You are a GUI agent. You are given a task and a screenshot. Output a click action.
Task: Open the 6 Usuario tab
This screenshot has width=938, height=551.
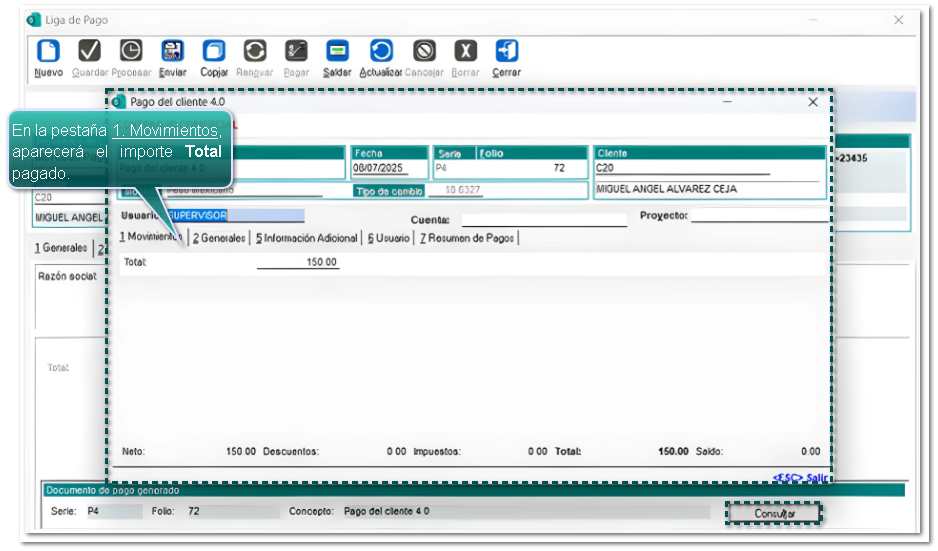388,238
